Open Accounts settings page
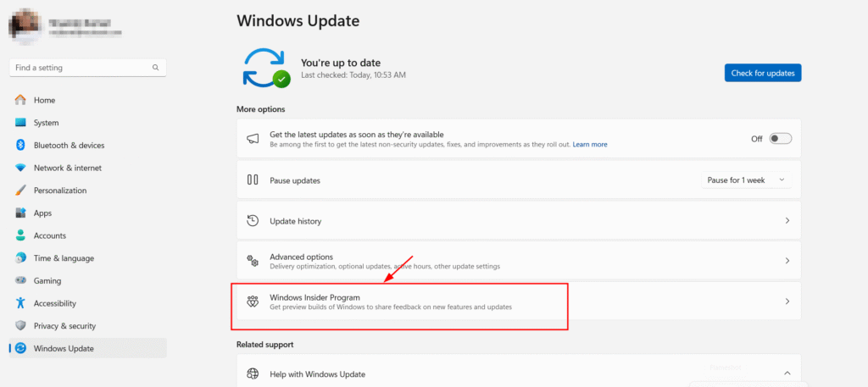The width and height of the screenshot is (868, 387). [87, 235]
